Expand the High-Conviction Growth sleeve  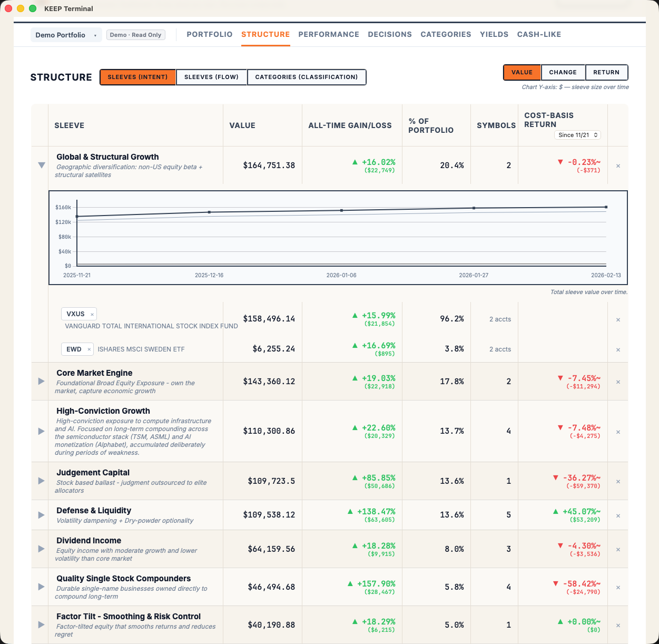(41, 431)
